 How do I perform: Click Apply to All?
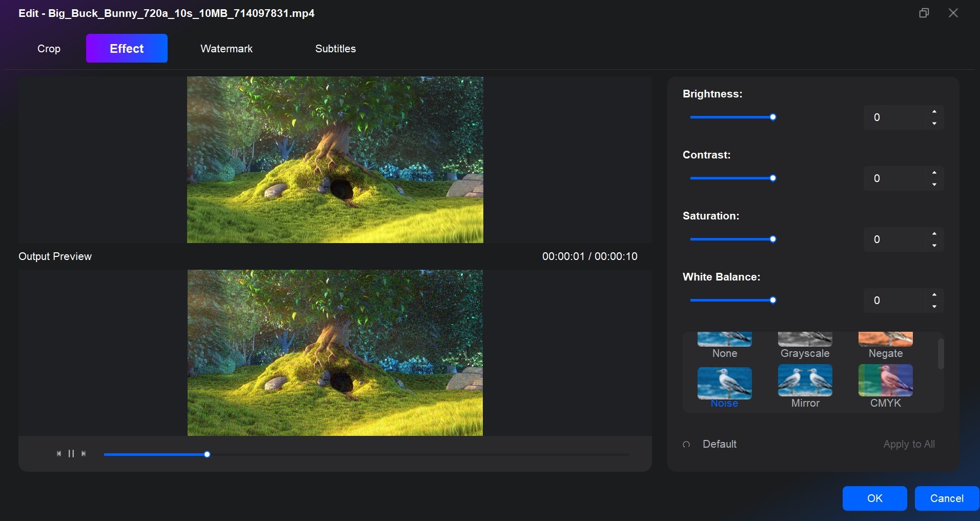(x=909, y=444)
